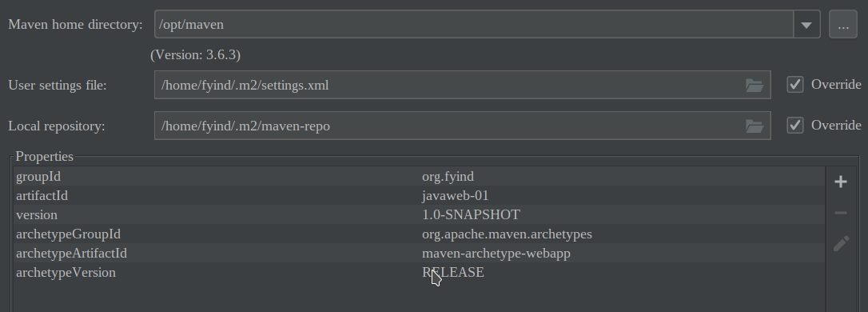
Task: Select the archetypeGroupId property row
Action: tap(419, 234)
